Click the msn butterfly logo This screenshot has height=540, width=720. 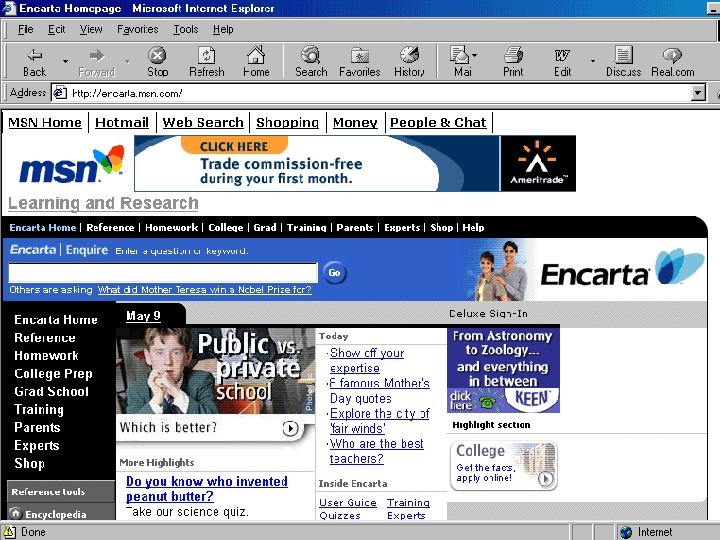(72, 165)
